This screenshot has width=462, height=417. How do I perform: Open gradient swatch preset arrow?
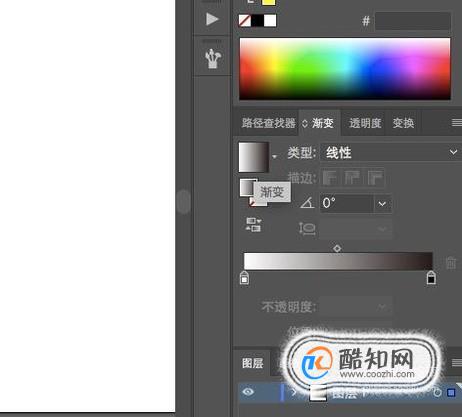tap(274, 156)
